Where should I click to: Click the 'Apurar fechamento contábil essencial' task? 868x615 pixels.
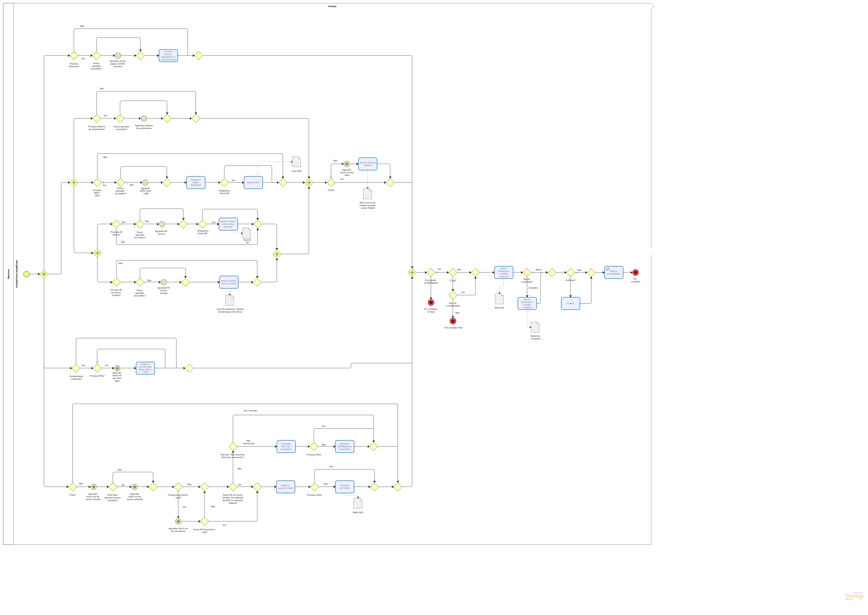[x=504, y=272]
